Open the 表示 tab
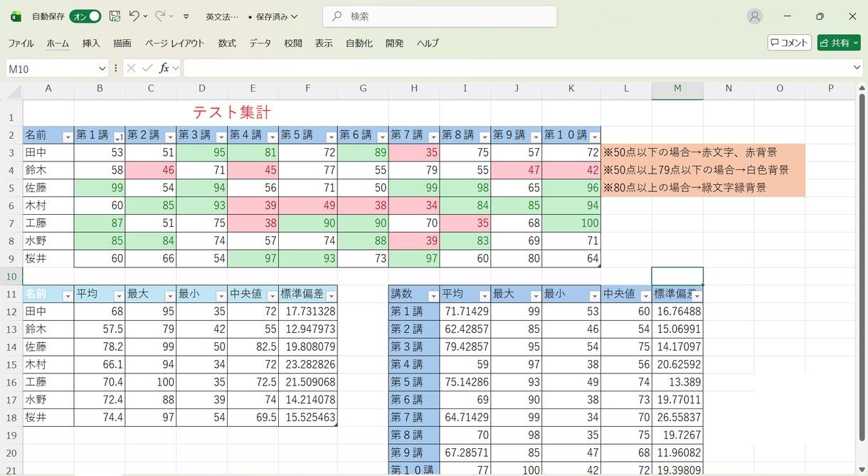 click(x=324, y=43)
